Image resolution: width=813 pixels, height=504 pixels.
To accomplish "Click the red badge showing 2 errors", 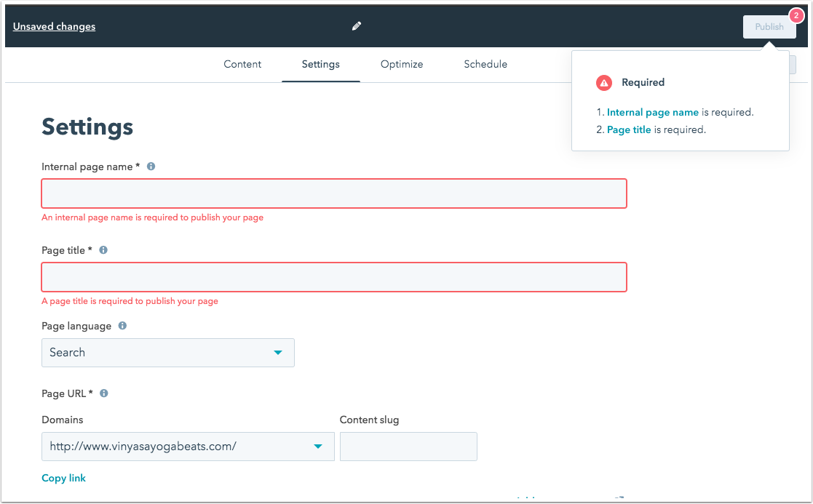I will [796, 15].
